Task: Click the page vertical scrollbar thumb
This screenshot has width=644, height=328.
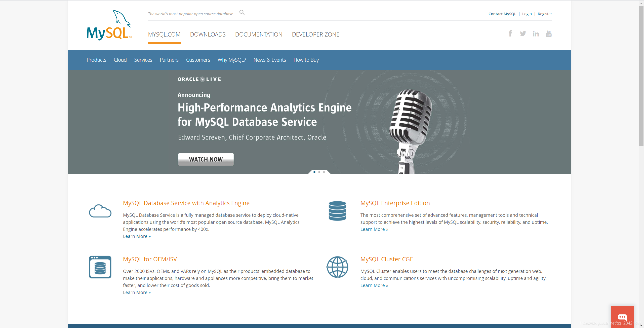Action: pos(641,76)
